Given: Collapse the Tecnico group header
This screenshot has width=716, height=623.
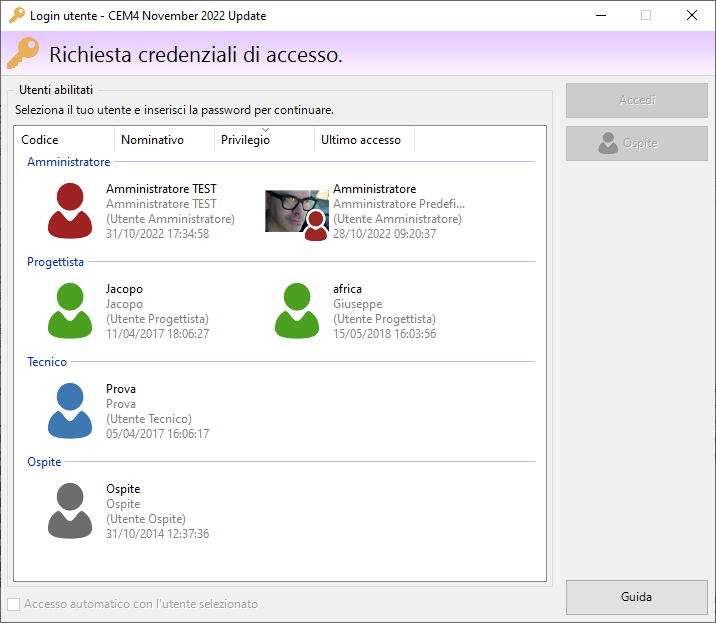Looking at the screenshot, I should pyautogui.click(x=47, y=362).
